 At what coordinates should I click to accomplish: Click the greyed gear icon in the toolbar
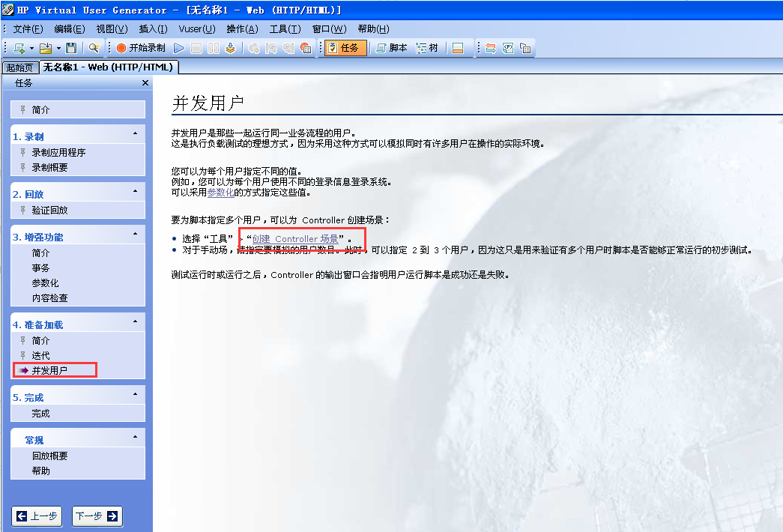coord(254,48)
